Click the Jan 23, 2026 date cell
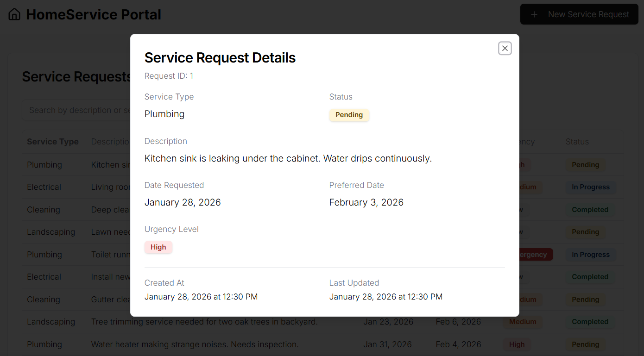Screen dimensions: 644x356 point(388,322)
